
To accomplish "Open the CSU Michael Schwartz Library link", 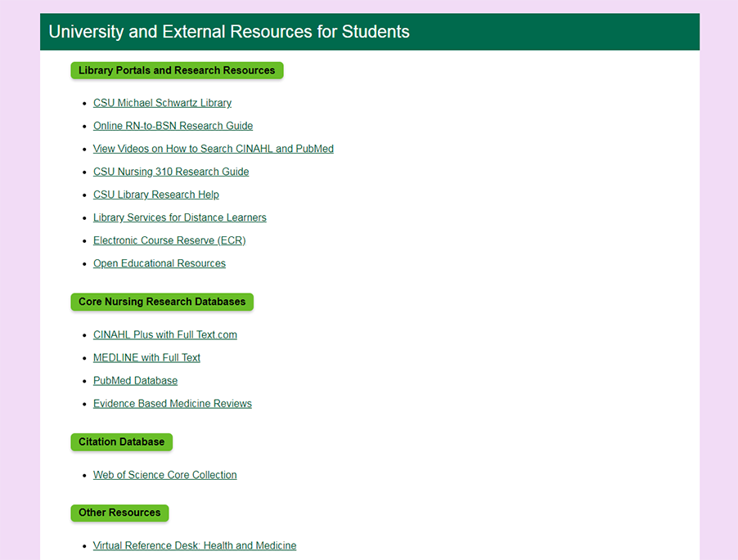I will pyautogui.click(x=161, y=103).
